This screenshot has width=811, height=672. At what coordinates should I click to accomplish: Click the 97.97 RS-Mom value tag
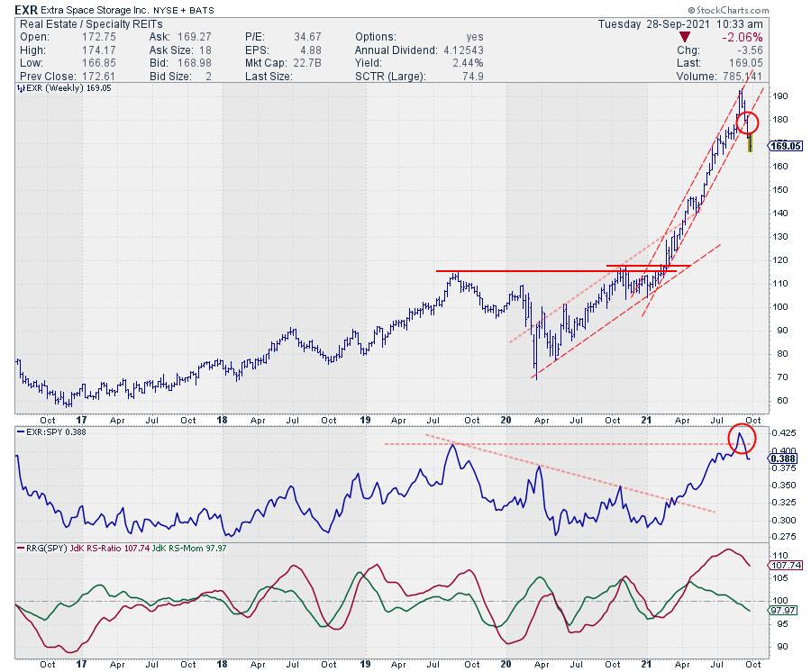[x=780, y=610]
